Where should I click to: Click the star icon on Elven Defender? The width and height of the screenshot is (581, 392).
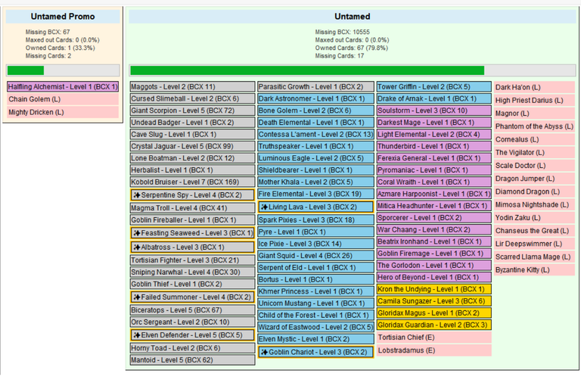(x=137, y=335)
